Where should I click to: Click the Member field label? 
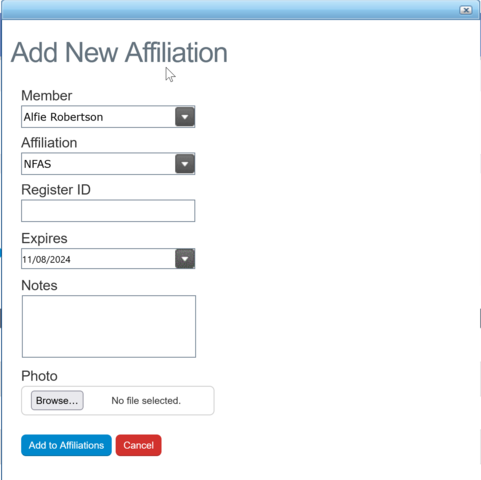[x=47, y=96]
